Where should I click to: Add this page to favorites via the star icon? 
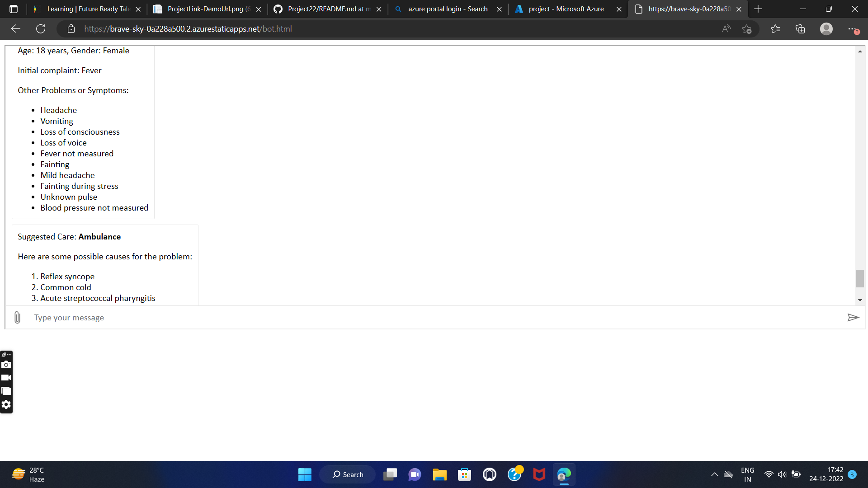(746, 29)
